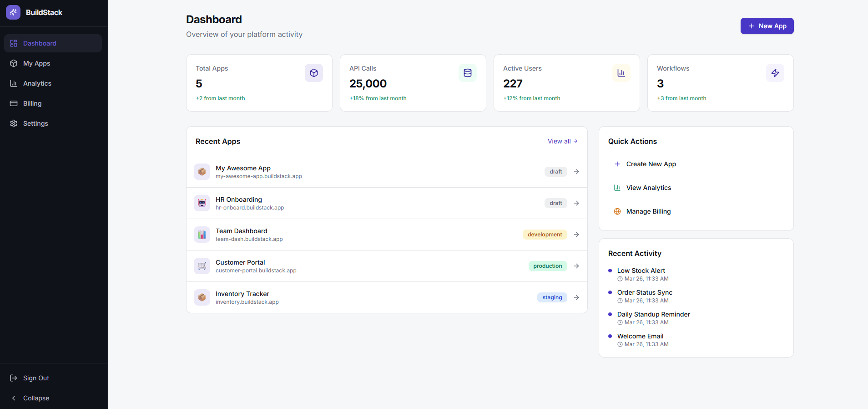Screen dimensions: 868x409
Task: Click Create New App quick action
Action: pos(696,164)
